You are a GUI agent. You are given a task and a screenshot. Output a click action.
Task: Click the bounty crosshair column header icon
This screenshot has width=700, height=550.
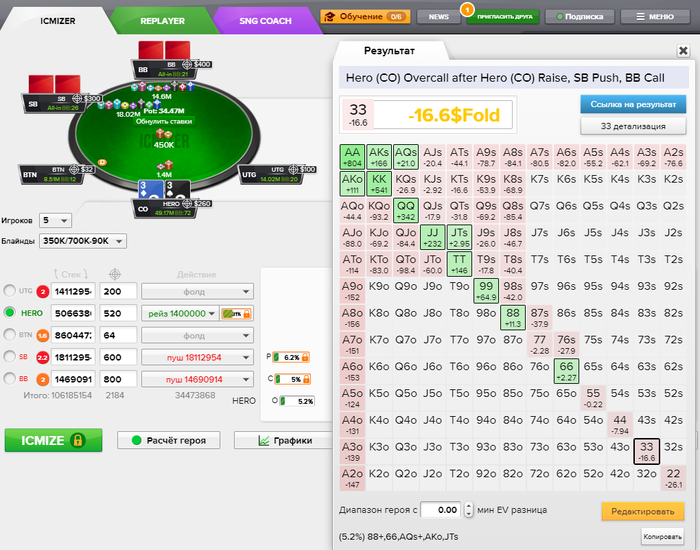[x=115, y=274]
